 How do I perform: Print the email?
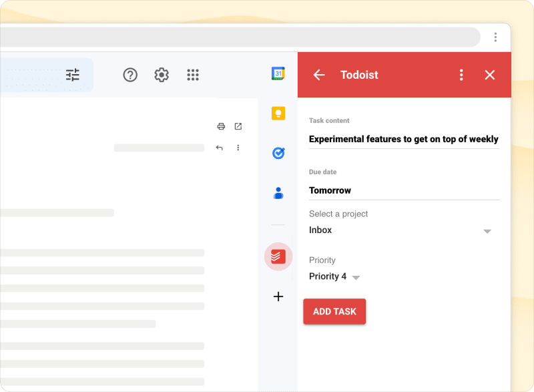click(x=220, y=126)
